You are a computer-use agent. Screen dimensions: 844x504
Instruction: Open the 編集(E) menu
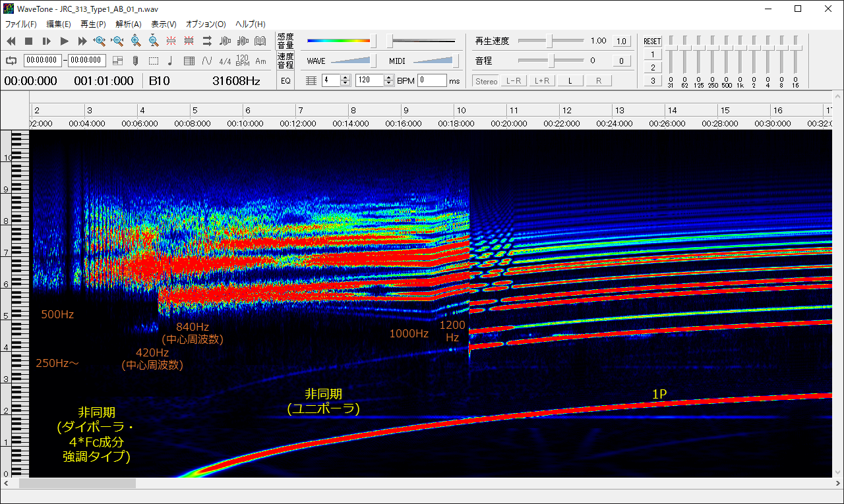pyautogui.click(x=59, y=24)
